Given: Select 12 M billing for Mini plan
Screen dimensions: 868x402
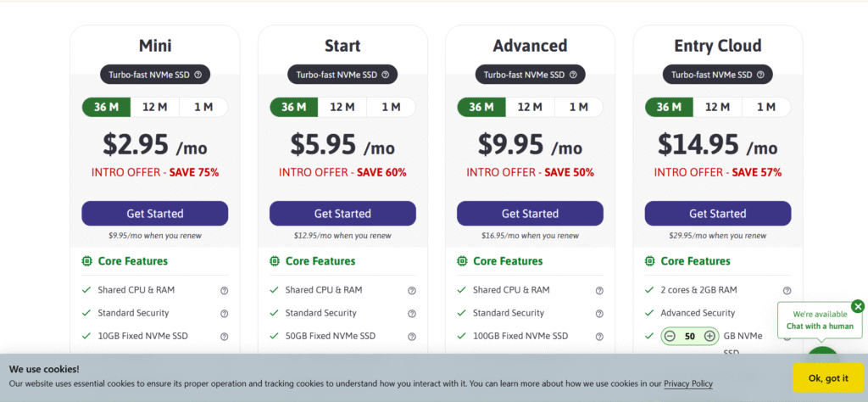Looking at the screenshot, I should (x=154, y=107).
